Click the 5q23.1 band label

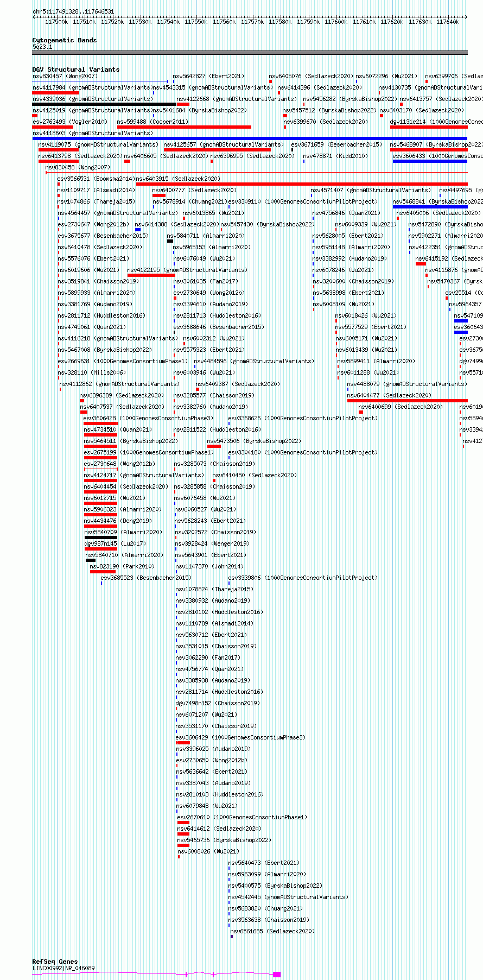pyautogui.click(x=42, y=47)
